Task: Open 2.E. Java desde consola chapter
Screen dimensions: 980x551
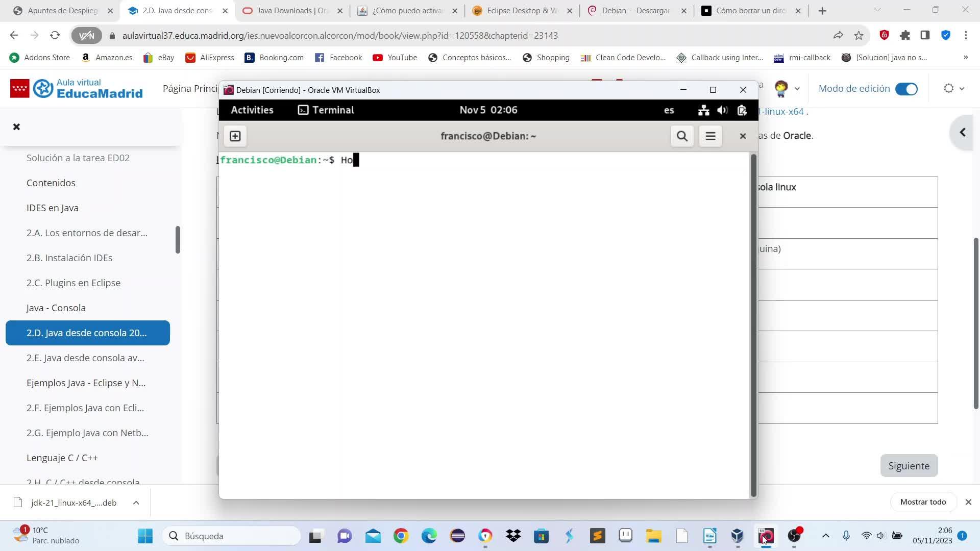Action: [85, 358]
